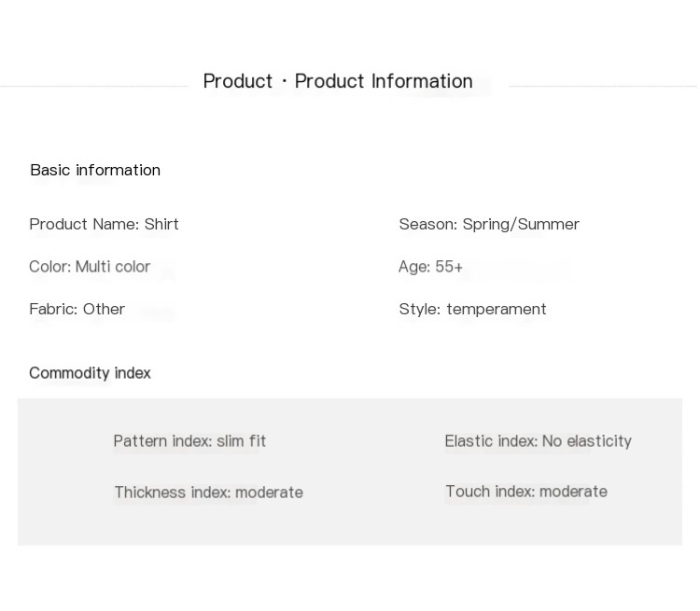Viewport: 700px width, 611px height.
Task: Click the Product Information page heading
Action: click(x=338, y=81)
